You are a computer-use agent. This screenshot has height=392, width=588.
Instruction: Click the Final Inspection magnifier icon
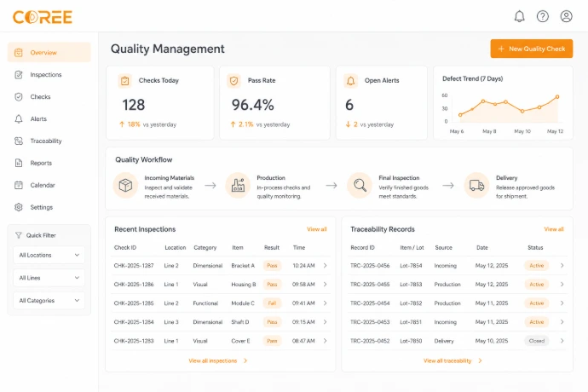[x=360, y=185]
